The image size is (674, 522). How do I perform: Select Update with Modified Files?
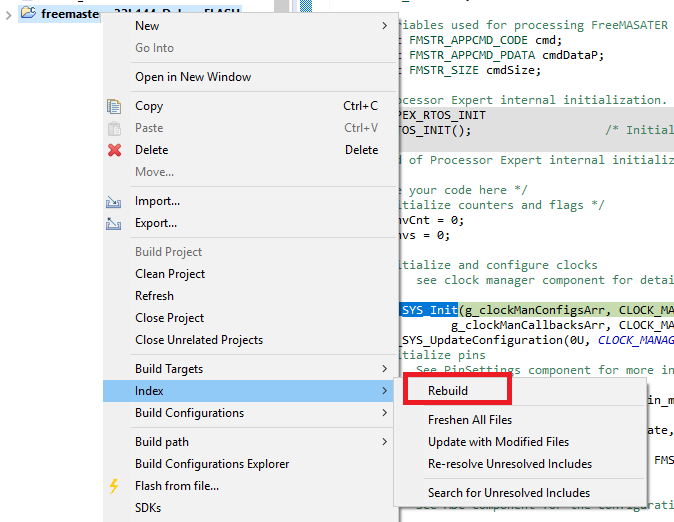pyautogui.click(x=498, y=442)
